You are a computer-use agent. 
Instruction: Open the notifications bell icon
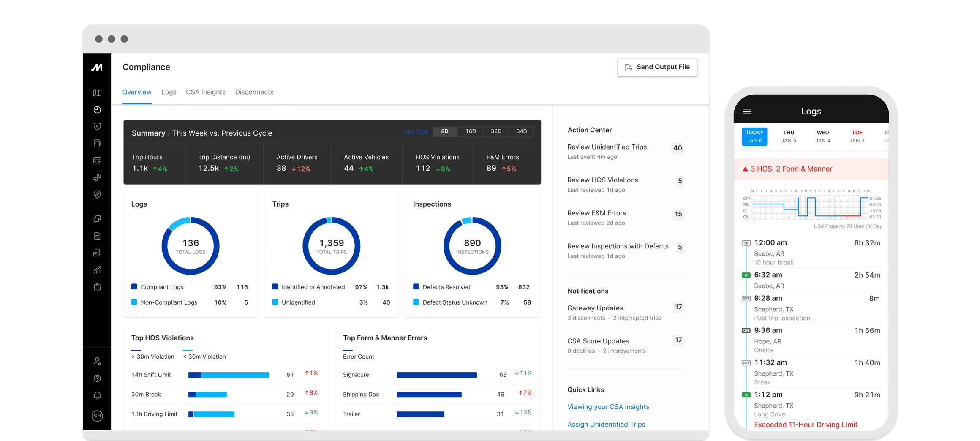[97, 395]
